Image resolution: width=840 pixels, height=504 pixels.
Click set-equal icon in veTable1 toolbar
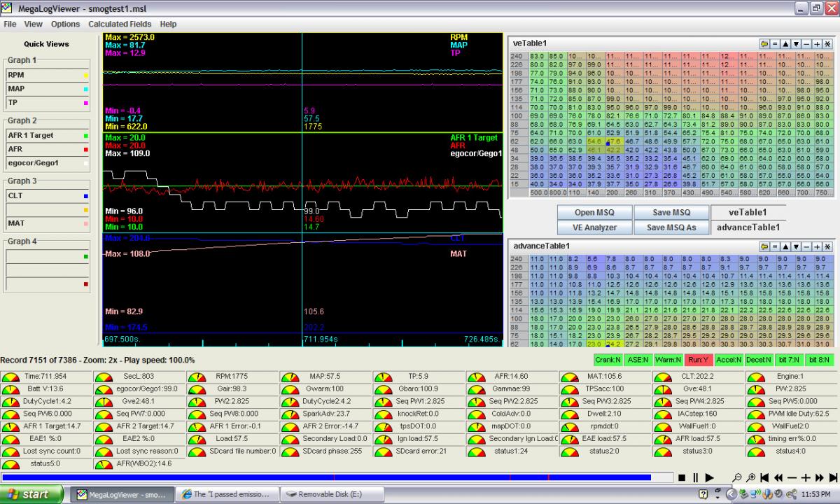(x=775, y=43)
